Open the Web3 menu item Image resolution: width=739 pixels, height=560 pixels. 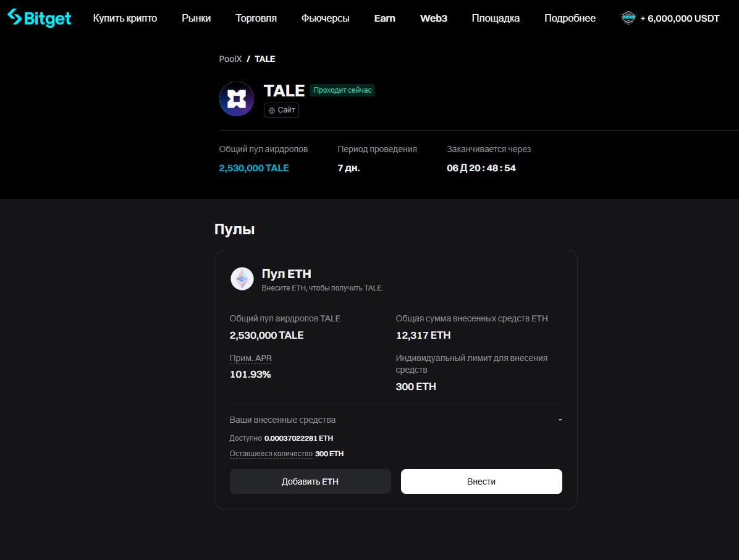pos(434,18)
